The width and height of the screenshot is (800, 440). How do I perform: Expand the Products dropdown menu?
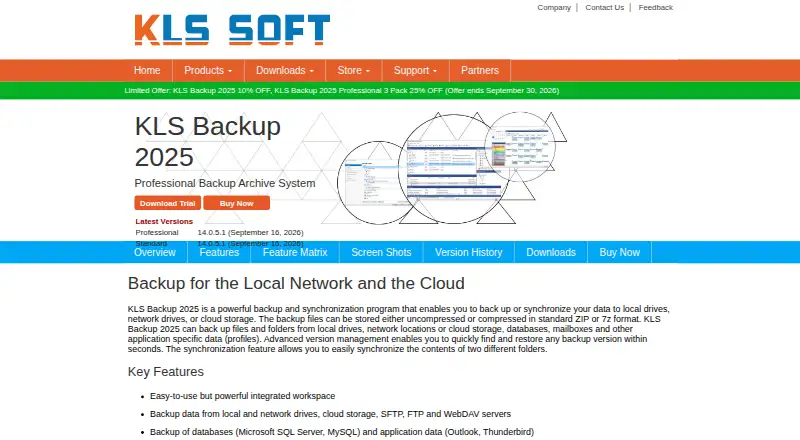click(208, 70)
